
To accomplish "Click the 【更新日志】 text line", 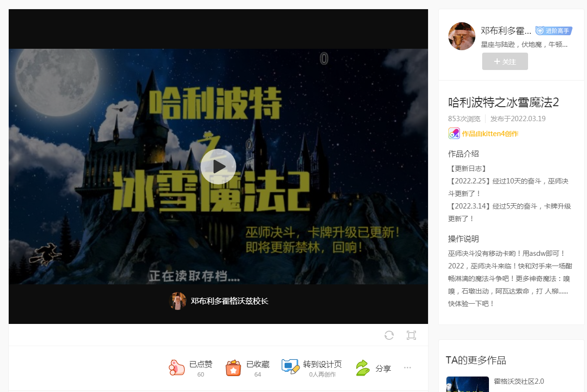I will tap(467, 168).
